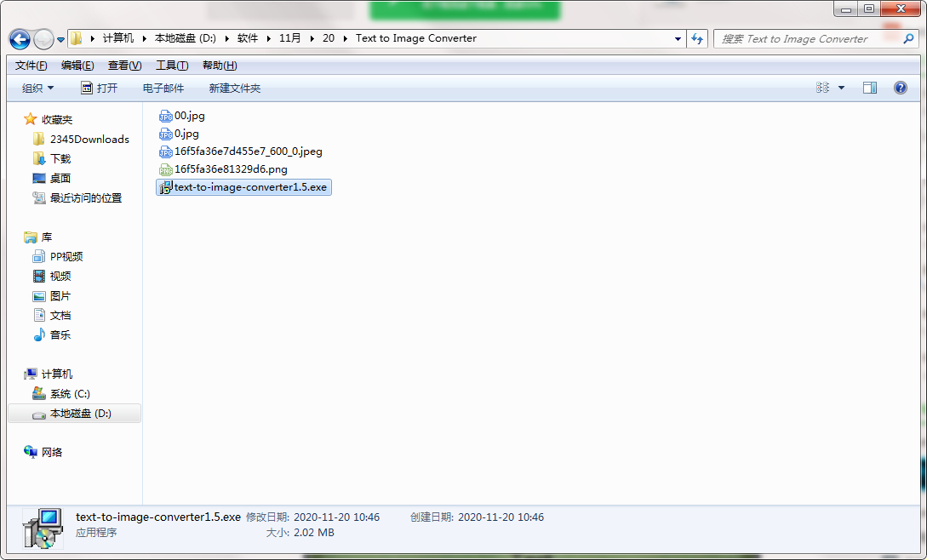927x560 pixels.
Task: Open the 文件(F) menu
Action: (31, 66)
